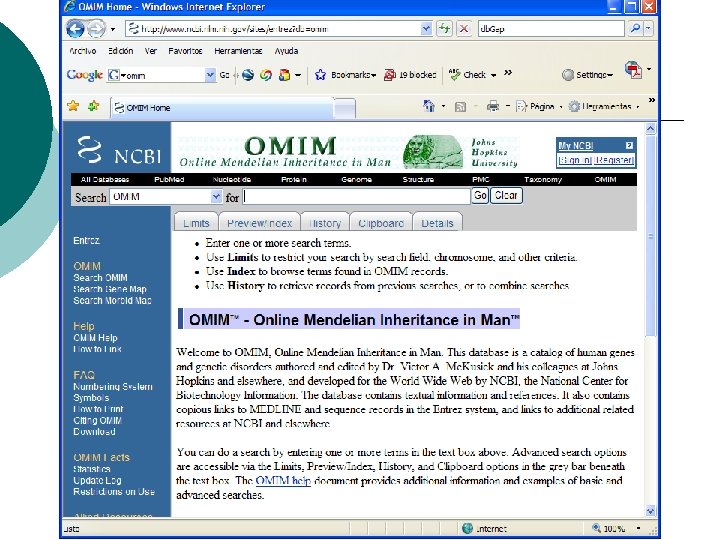Click Nucleotide in the navigation bar
The width and height of the screenshot is (720, 540).
[x=232, y=180]
